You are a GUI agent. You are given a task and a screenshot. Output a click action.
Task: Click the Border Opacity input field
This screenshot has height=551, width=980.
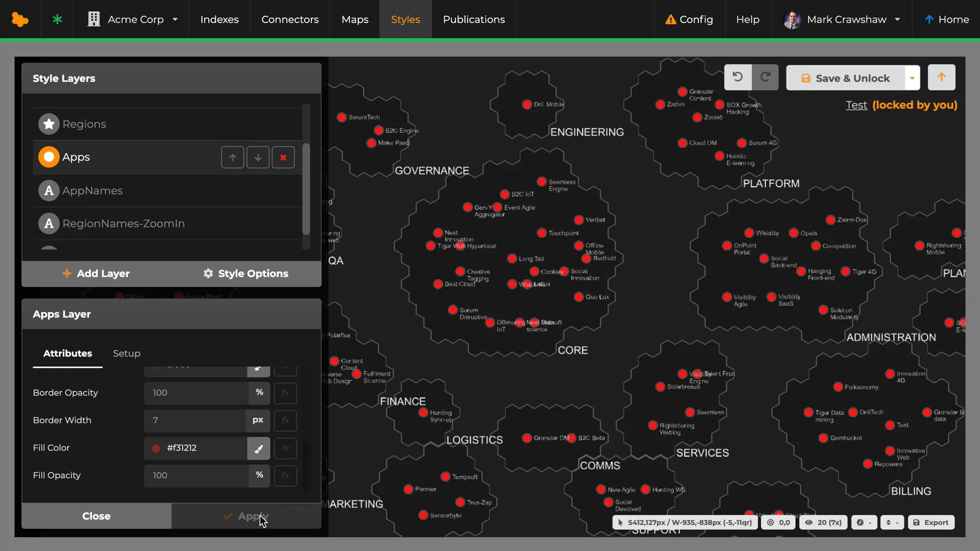[196, 393]
